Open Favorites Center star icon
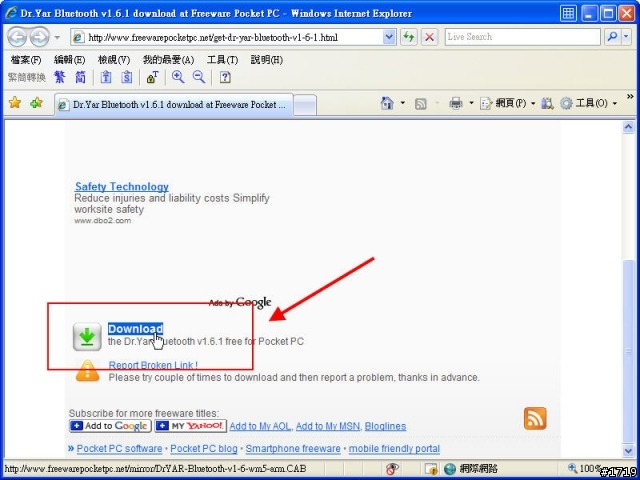 coord(15,102)
